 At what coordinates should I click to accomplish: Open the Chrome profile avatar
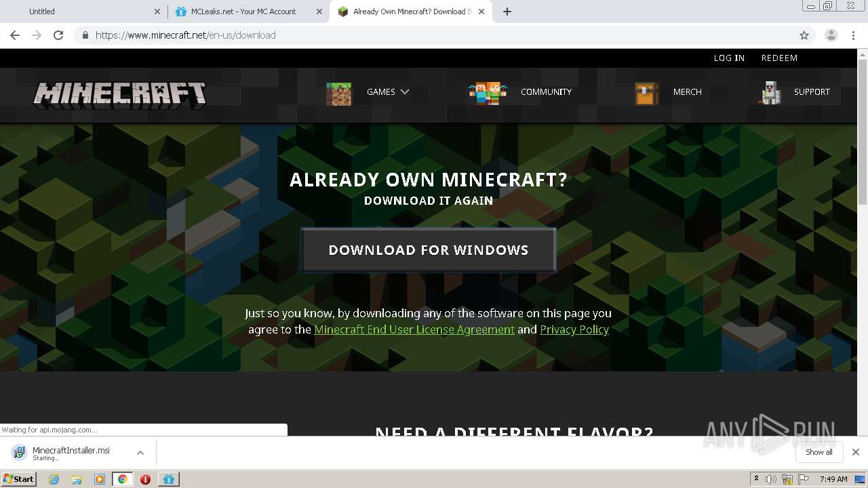831,35
